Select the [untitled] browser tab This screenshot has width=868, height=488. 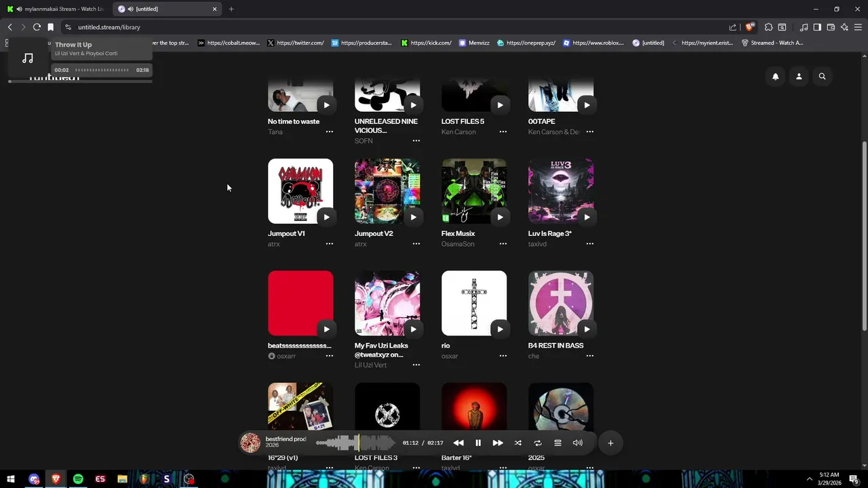[x=168, y=9]
